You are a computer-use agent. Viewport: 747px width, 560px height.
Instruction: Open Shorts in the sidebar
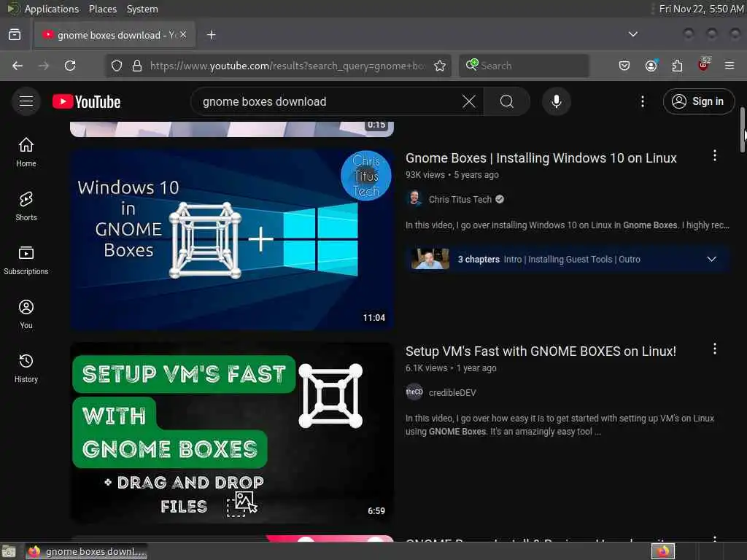[26, 206]
